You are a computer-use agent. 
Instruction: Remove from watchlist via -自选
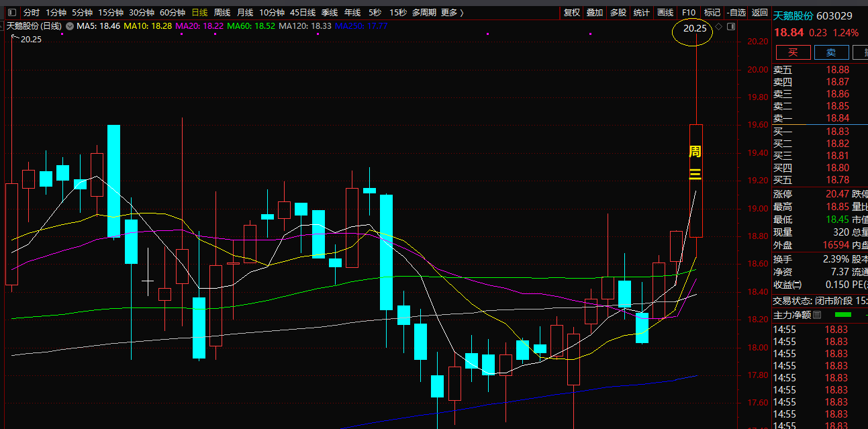coord(736,13)
